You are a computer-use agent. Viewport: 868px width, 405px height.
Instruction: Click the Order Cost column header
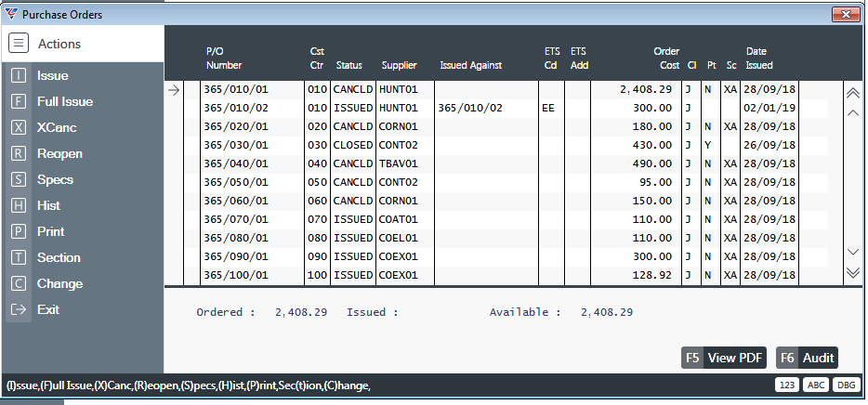tap(666, 59)
